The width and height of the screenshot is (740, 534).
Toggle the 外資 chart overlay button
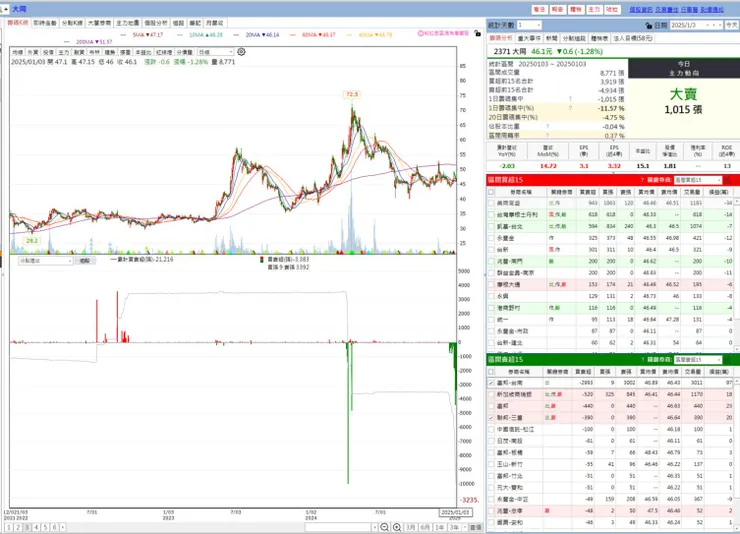[33, 52]
